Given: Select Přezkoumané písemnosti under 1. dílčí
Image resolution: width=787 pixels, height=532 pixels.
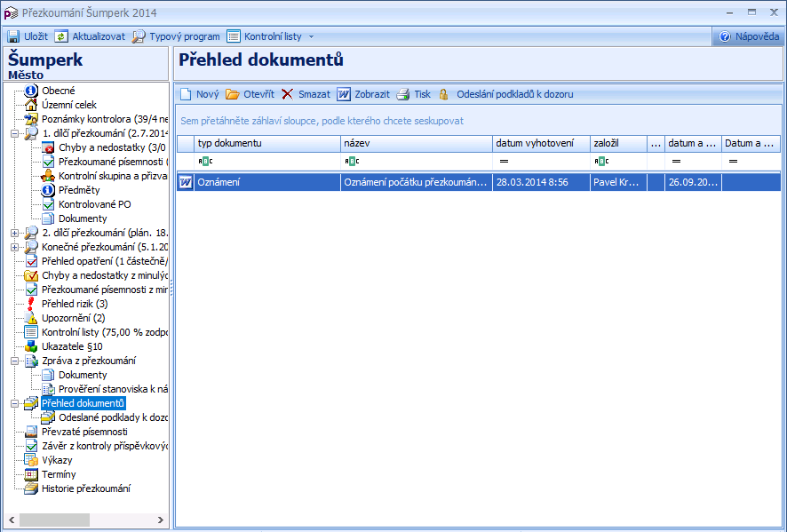Looking at the screenshot, I should 113,162.
